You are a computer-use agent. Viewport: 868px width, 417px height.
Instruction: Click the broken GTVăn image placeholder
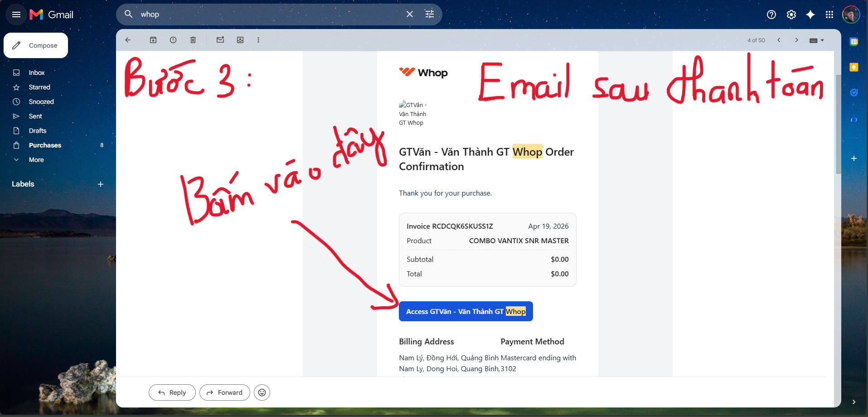point(412,113)
